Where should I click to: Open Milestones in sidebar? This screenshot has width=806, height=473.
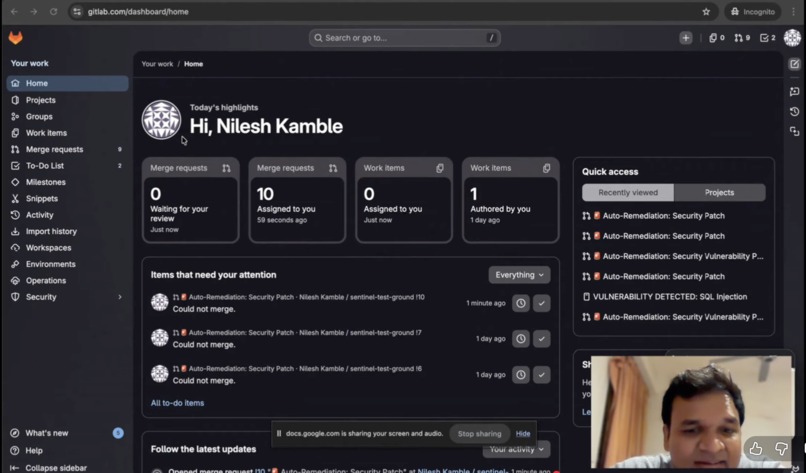click(67, 182)
